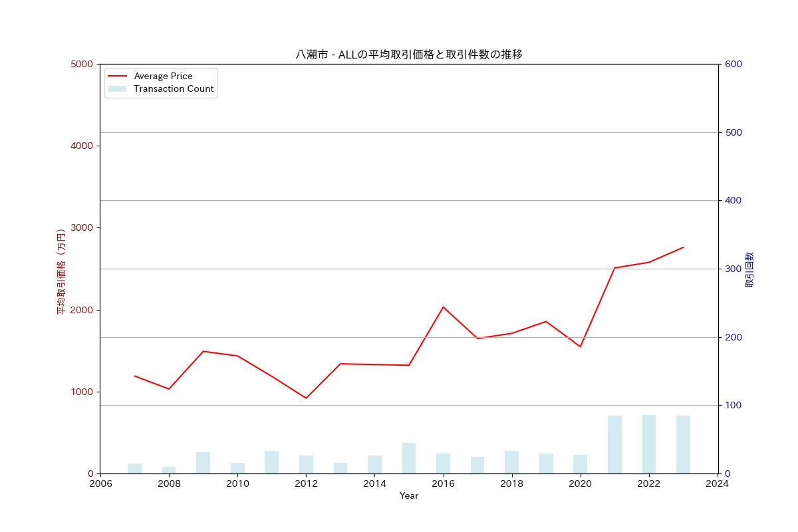
Task: Click the chart title 八潮市 - ALL
Action: click(409, 55)
